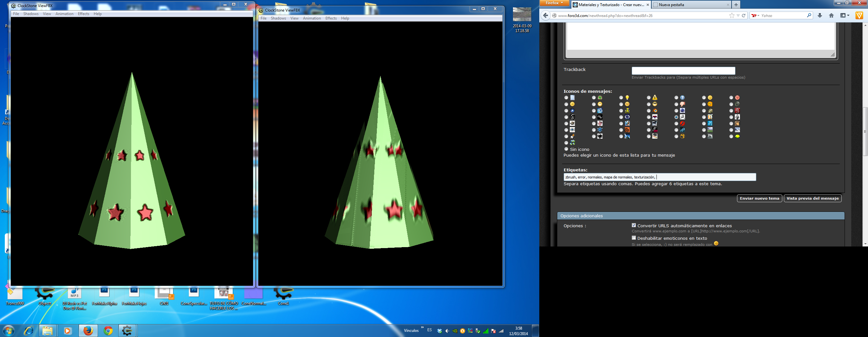868x337 pixels.
Task: Choose the warning triangle message icon radio
Action: pyautogui.click(x=649, y=98)
